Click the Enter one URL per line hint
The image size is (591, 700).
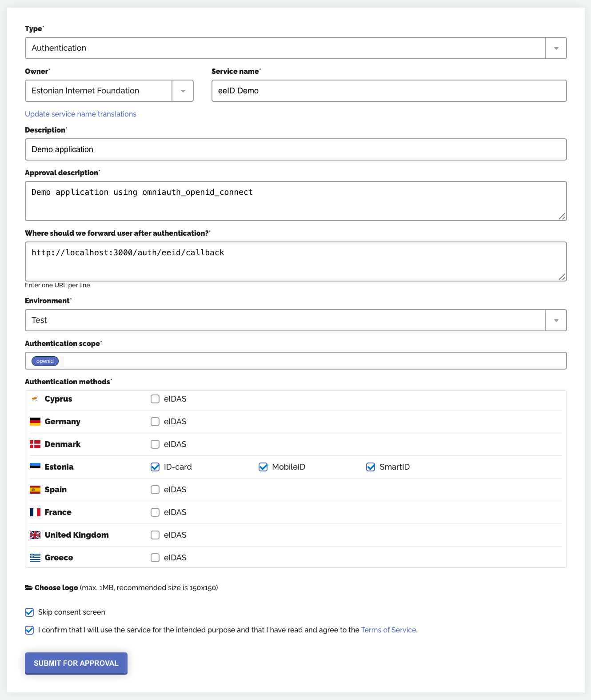tap(57, 285)
